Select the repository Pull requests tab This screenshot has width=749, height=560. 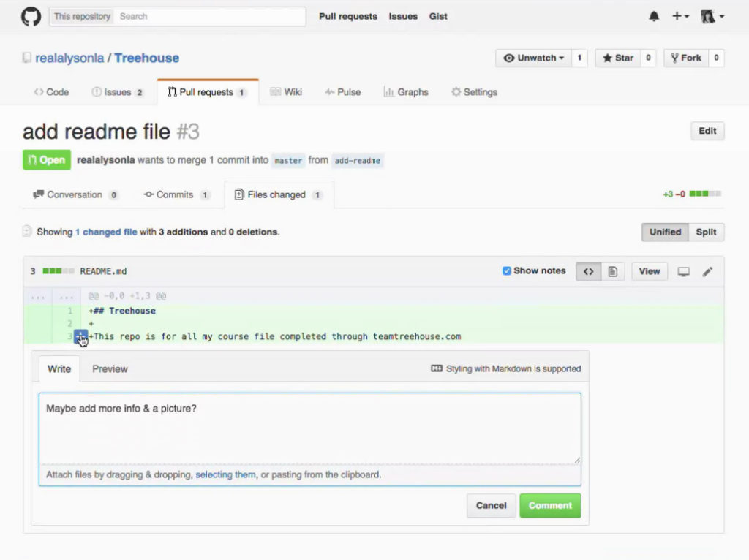(x=208, y=92)
